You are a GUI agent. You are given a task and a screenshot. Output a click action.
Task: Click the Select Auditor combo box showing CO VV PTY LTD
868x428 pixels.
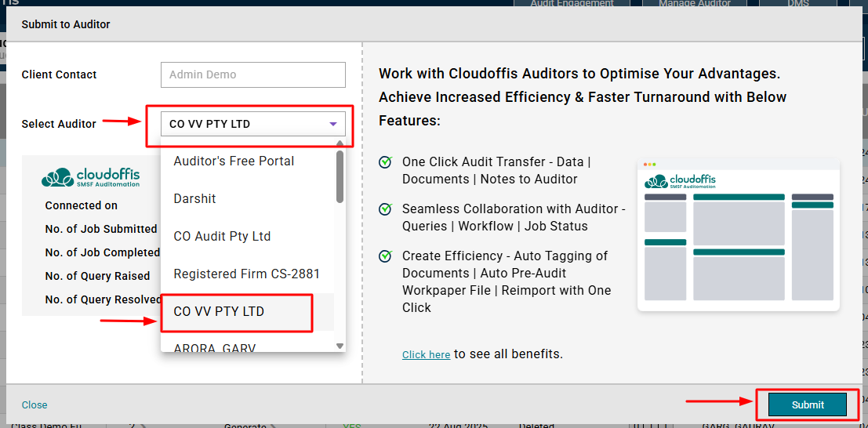point(243,124)
